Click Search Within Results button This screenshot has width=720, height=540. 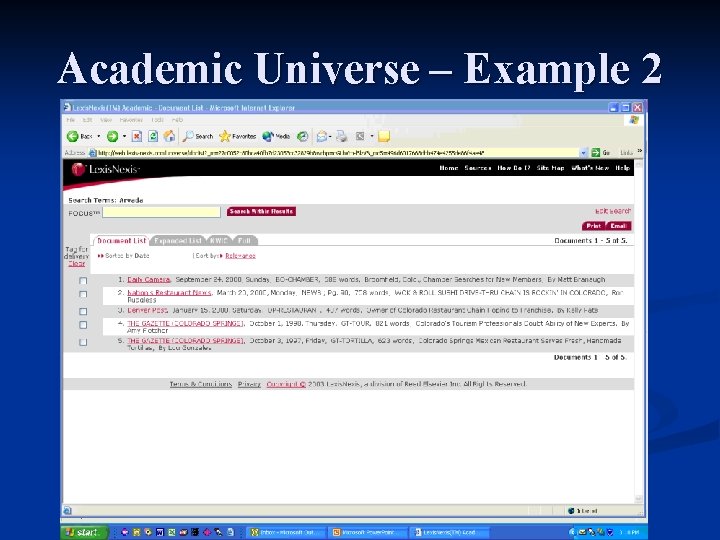261,211
